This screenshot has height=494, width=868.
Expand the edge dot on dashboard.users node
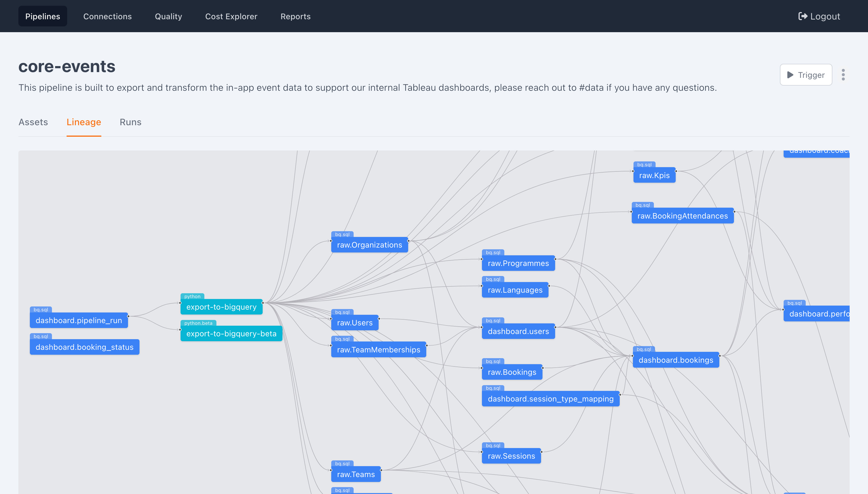point(555,327)
